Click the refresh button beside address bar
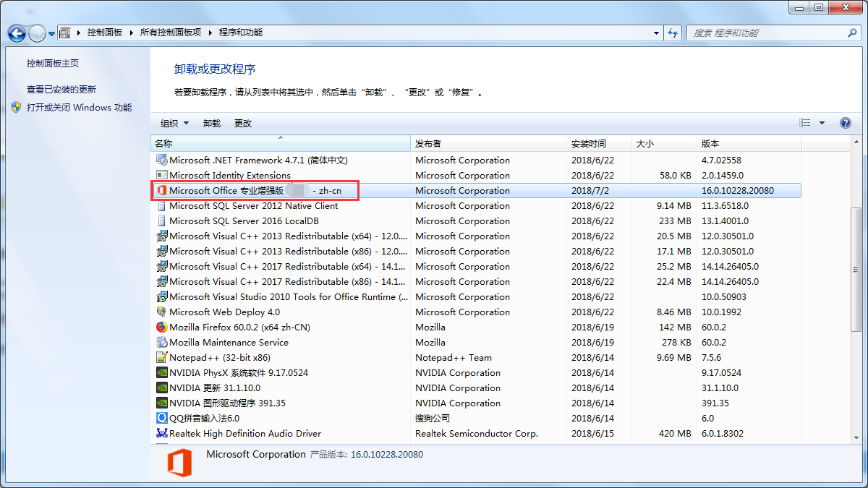 673,33
